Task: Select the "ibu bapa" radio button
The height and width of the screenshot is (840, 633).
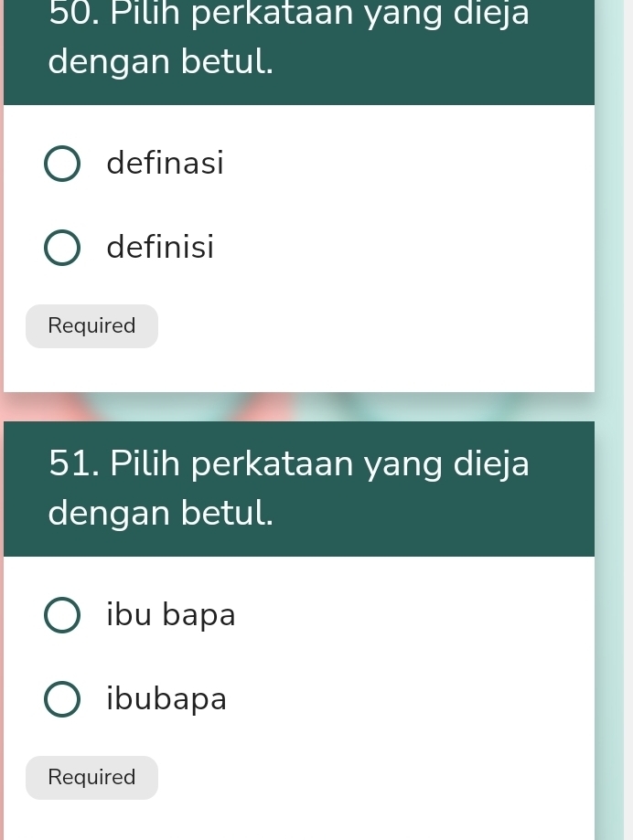Action: point(62,615)
